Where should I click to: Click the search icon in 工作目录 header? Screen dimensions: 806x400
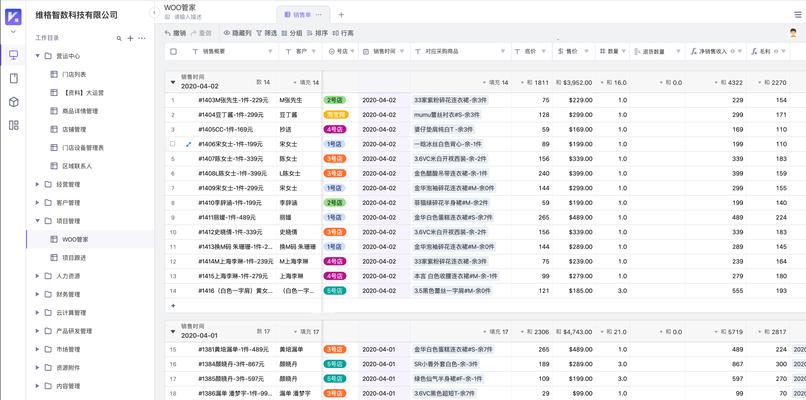coord(119,38)
